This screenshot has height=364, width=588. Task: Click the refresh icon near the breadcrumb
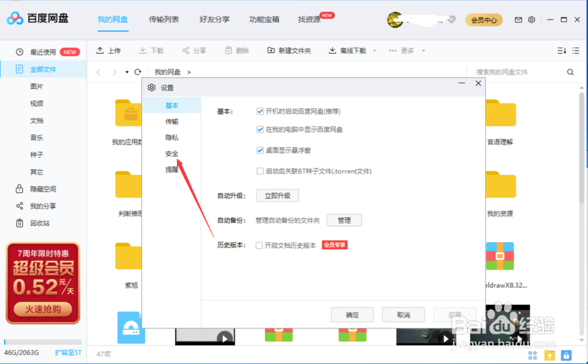pos(139,72)
